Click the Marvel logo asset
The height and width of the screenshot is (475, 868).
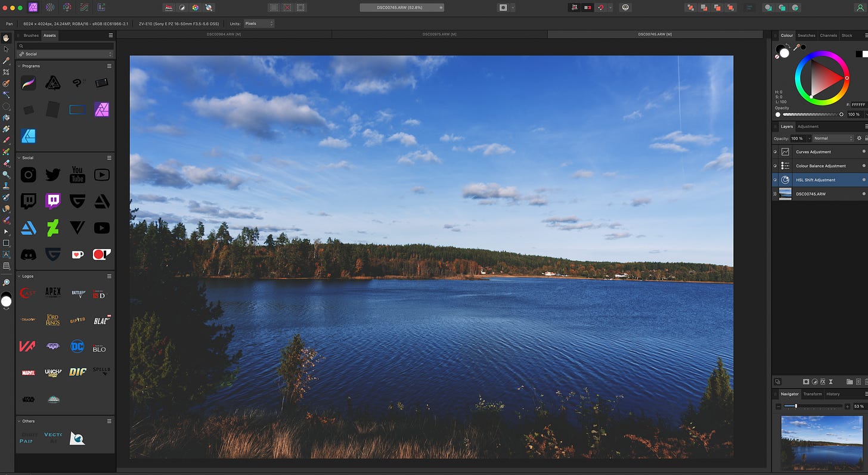click(28, 372)
